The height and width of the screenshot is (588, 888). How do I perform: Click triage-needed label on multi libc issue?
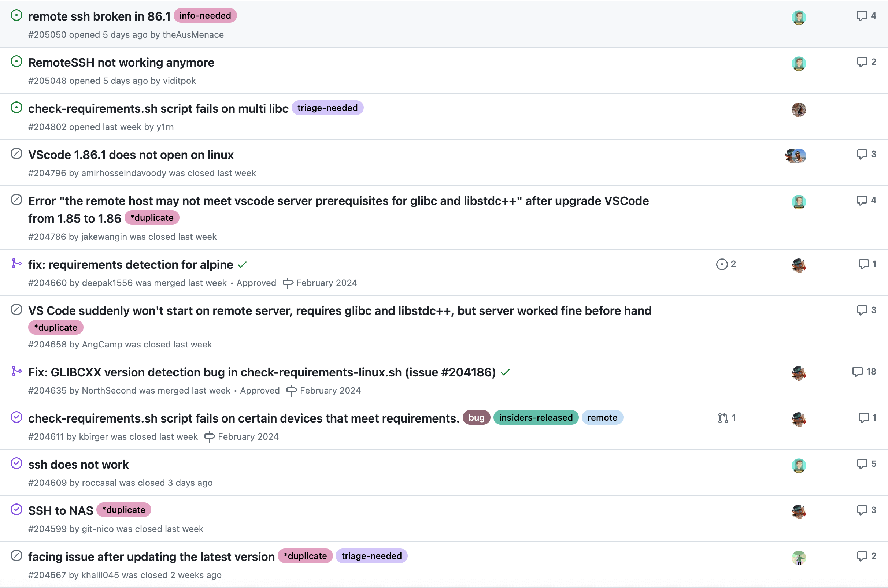[328, 108]
